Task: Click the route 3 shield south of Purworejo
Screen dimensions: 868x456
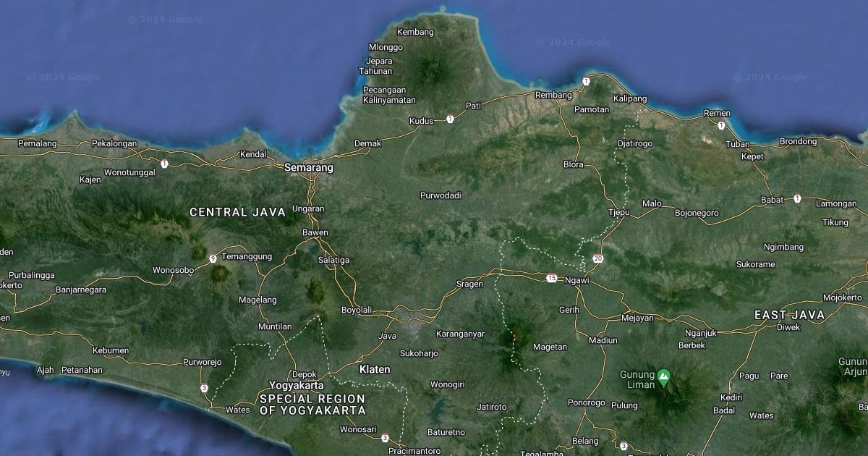Action: [x=205, y=388]
